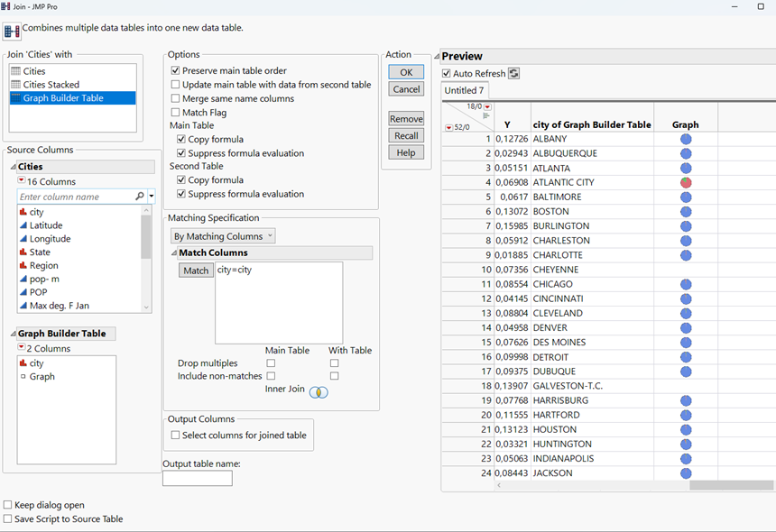Select the Untitled 7 preview tab
Image resolution: width=776 pixels, height=532 pixels.
click(464, 90)
